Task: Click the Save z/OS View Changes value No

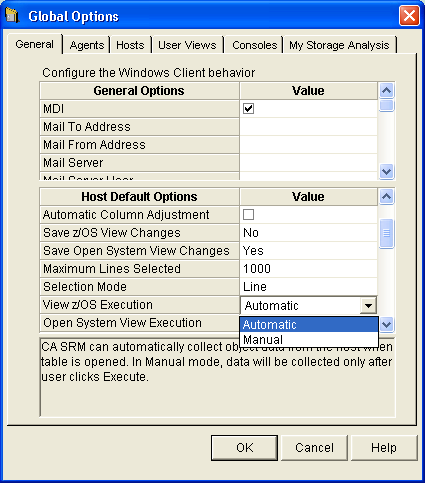Action: (x=308, y=233)
